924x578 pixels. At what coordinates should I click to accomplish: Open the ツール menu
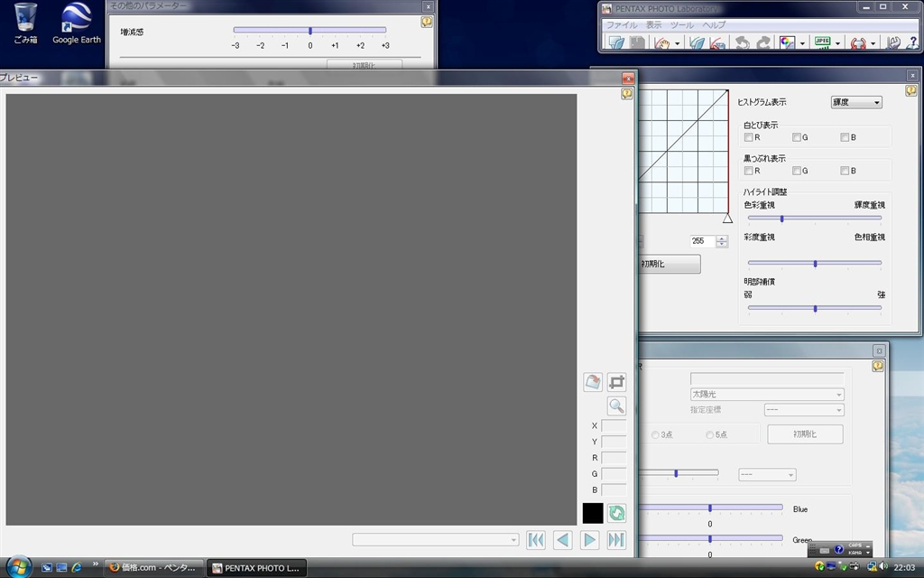click(x=682, y=24)
